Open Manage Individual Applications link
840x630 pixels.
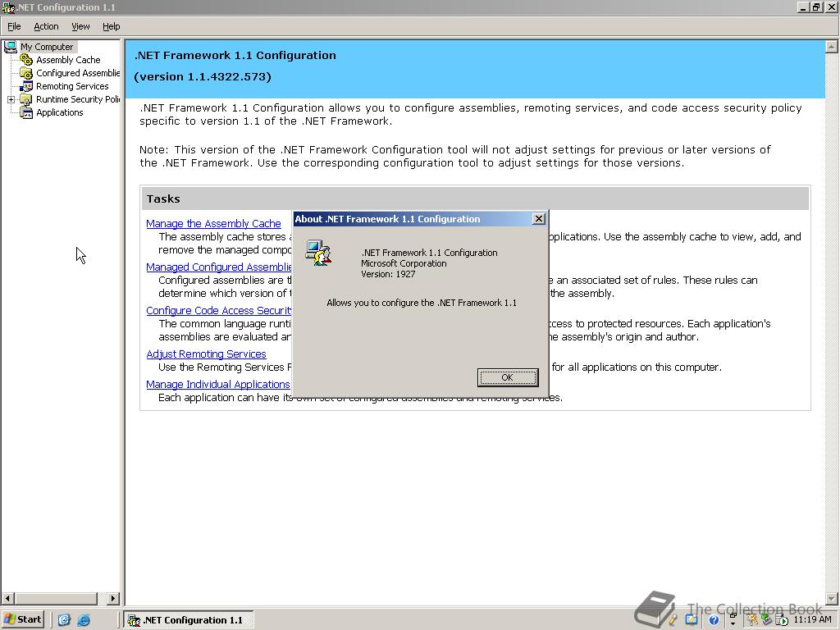(x=218, y=384)
